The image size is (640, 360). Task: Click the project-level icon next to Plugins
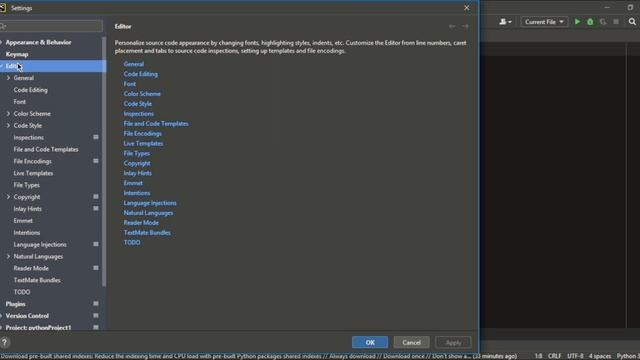(96, 304)
